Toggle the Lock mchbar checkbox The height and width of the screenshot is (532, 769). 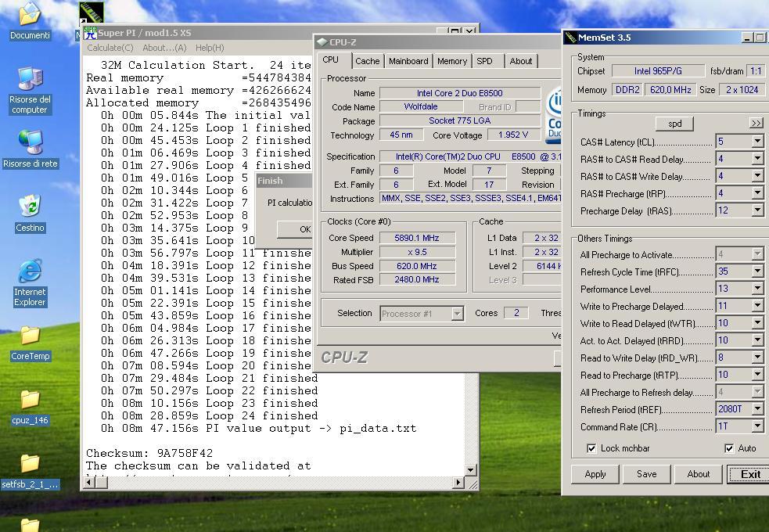point(591,448)
